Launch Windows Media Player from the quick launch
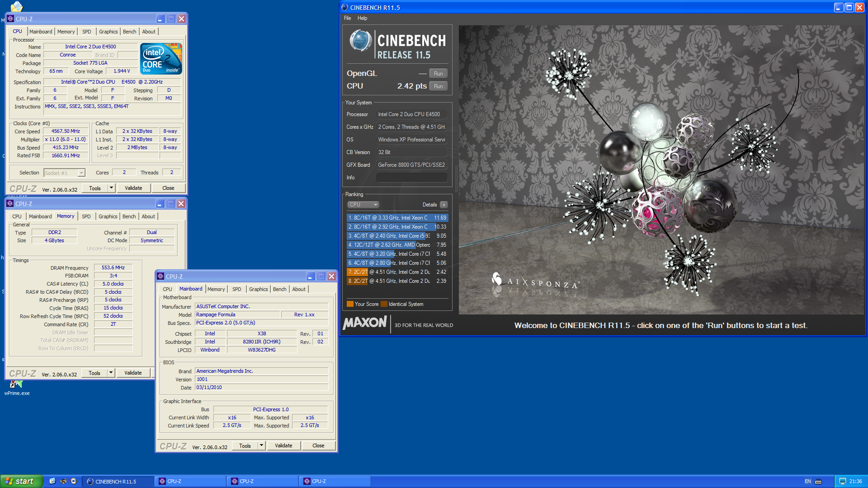 [74, 481]
